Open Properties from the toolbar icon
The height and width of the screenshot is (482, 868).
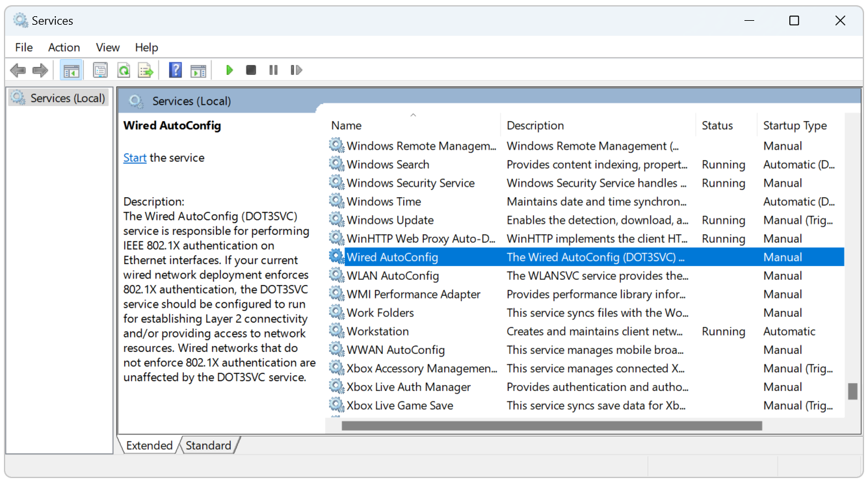pos(100,70)
